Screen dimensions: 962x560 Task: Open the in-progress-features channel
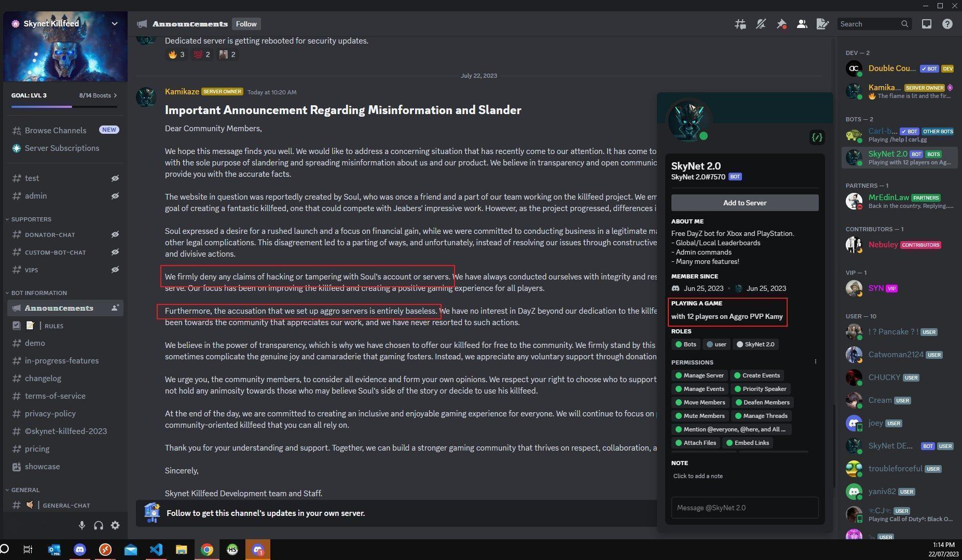click(x=65, y=361)
